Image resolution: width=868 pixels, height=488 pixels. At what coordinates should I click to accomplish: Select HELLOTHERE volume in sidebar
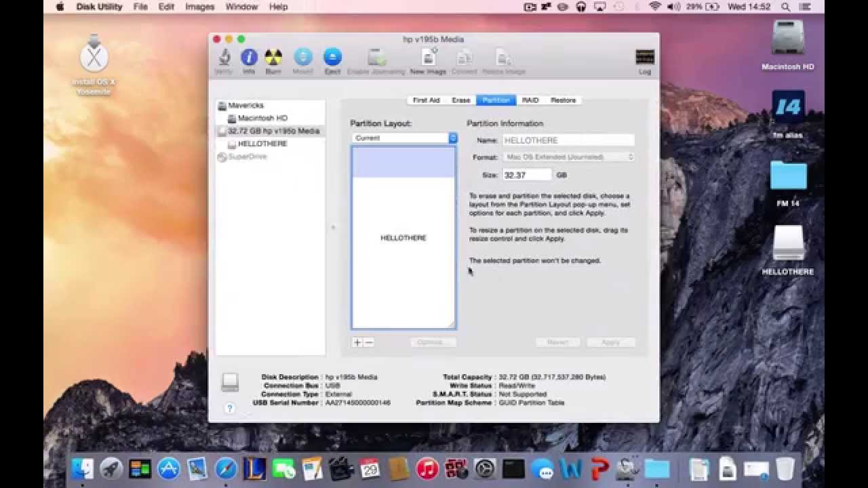click(x=262, y=144)
